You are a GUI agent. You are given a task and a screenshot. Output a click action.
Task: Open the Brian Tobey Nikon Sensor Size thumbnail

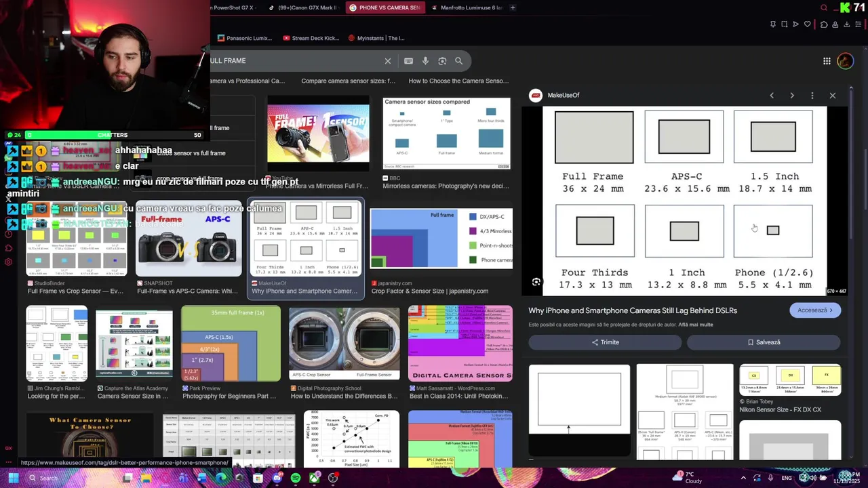[790, 380]
